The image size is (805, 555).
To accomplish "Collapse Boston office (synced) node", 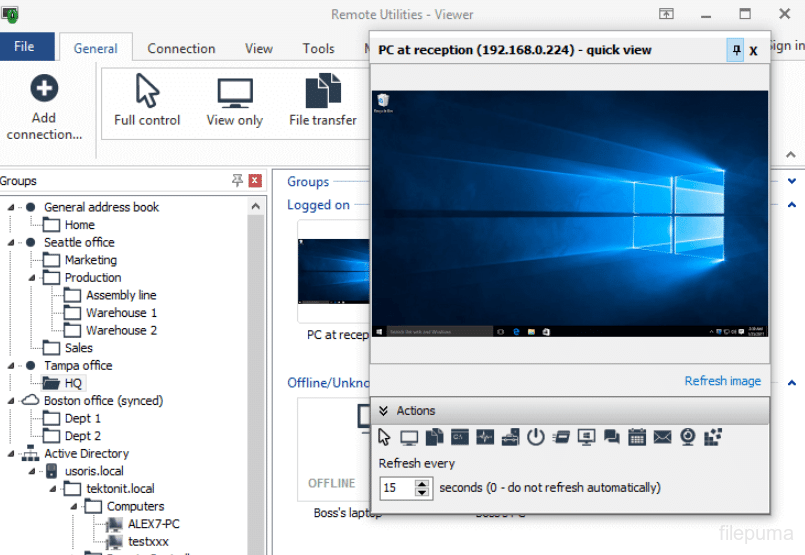I will point(11,401).
